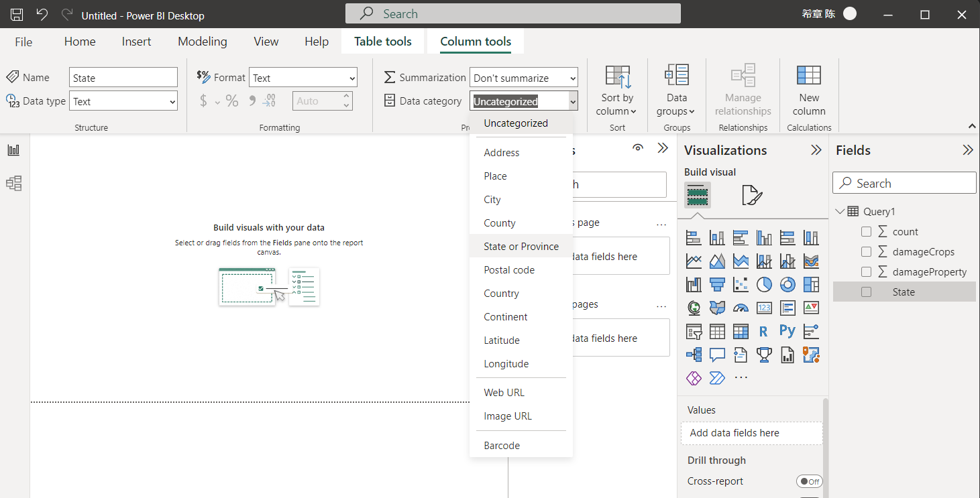Select the slicer visual
Screen dimensions: 980x498
click(694, 331)
